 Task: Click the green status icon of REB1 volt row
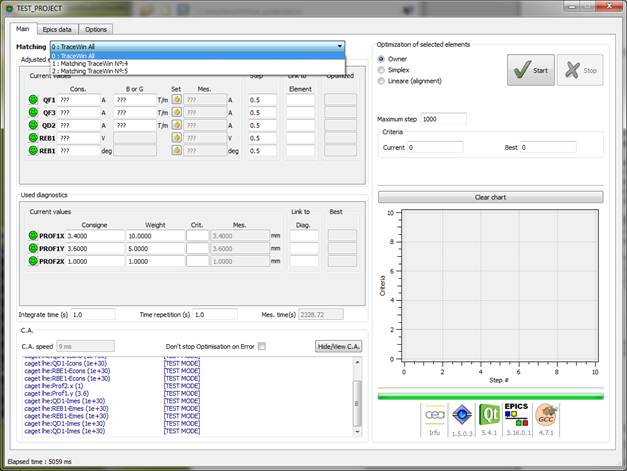(x=33, y=138)
